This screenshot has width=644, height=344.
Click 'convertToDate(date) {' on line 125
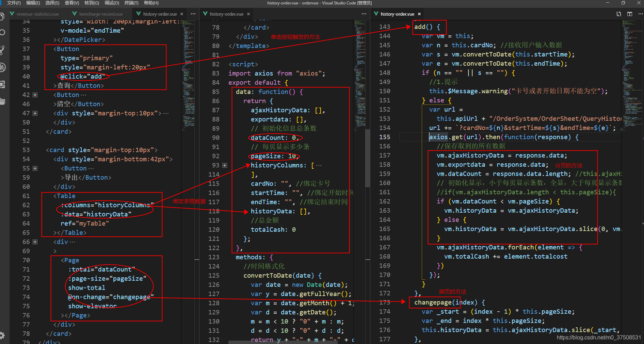pyautogui.click(x=283, y=276)
